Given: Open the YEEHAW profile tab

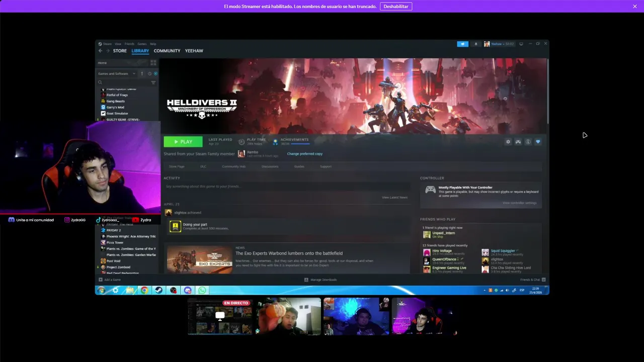Looking at the screenshot, I should click(194, 51).
